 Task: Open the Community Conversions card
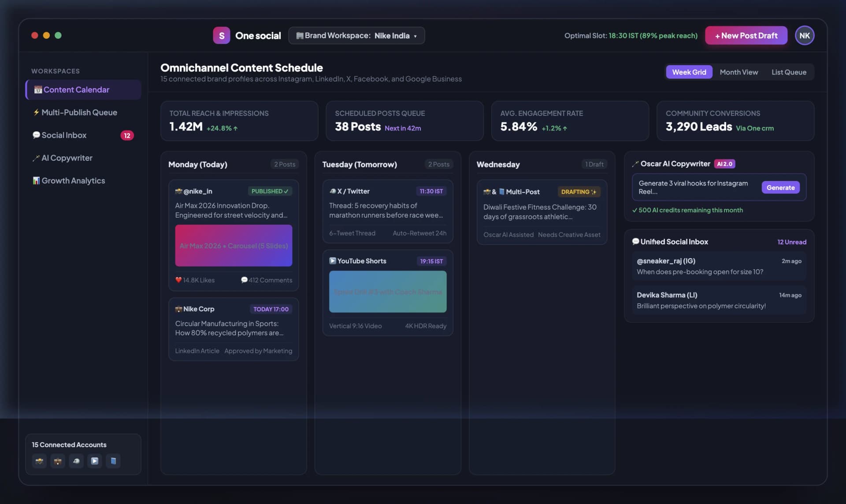[735, 121]
